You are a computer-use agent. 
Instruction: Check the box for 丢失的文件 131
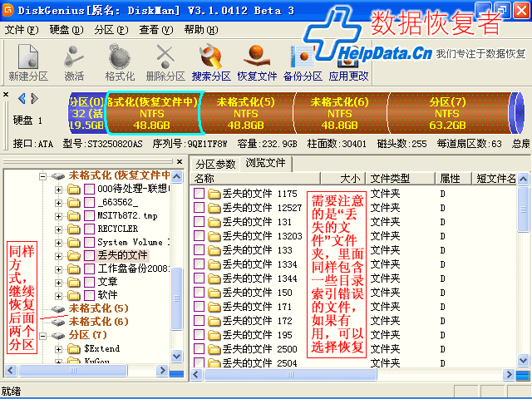[199, 222]
